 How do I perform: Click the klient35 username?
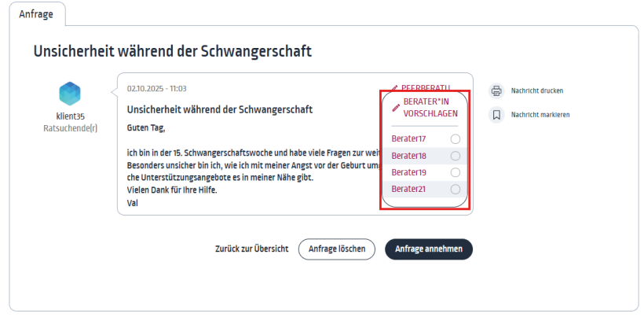point(70,116)
